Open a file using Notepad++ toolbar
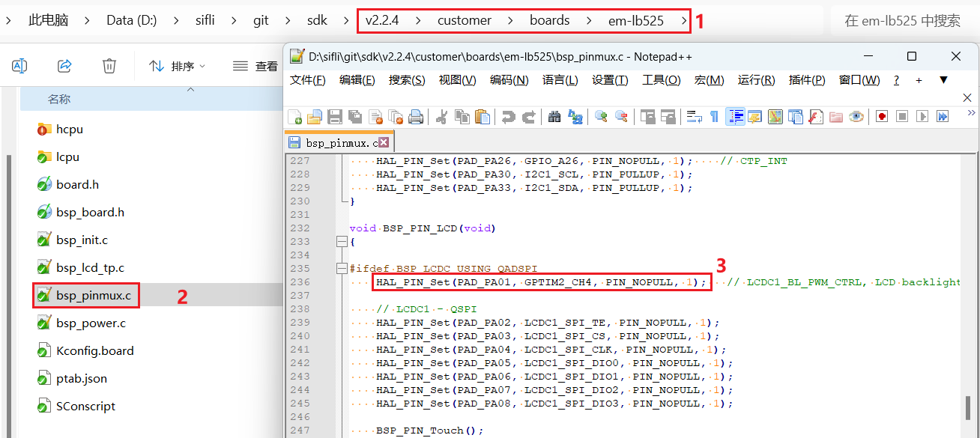Viewport: 980px width, 438px height. click(315, 117)
